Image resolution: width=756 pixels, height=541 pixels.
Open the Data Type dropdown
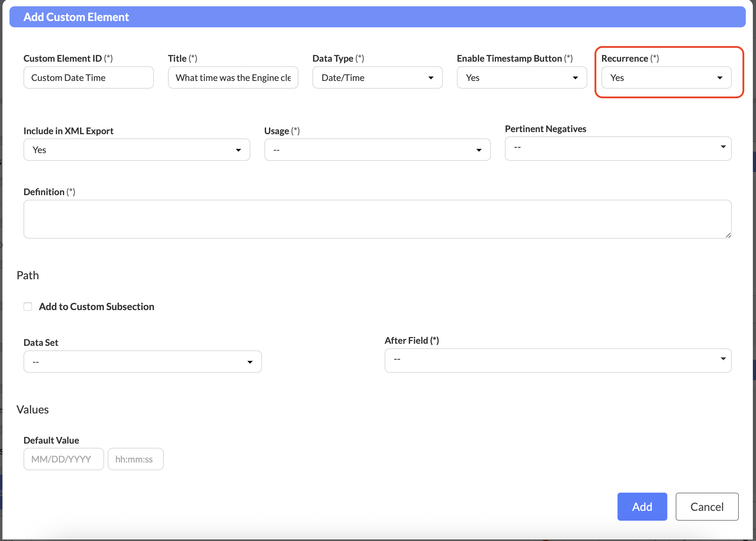click(x=377, y=77)
